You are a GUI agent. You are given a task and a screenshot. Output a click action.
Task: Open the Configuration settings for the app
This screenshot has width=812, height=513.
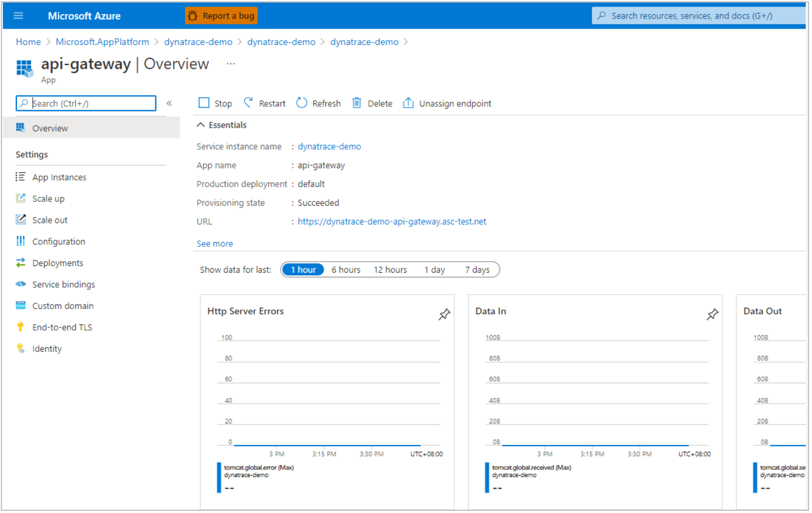click(x=59, y=241)
